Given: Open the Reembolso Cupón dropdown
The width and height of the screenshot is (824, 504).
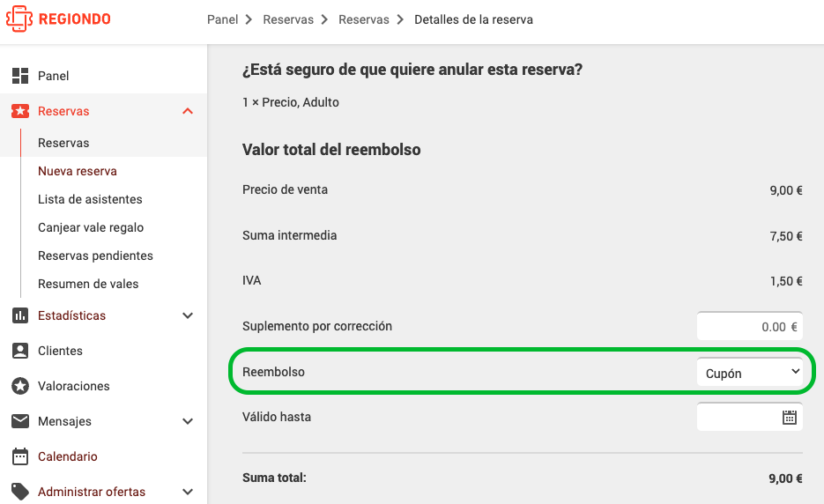Looking at the screenshot, I should coord(749,372).
